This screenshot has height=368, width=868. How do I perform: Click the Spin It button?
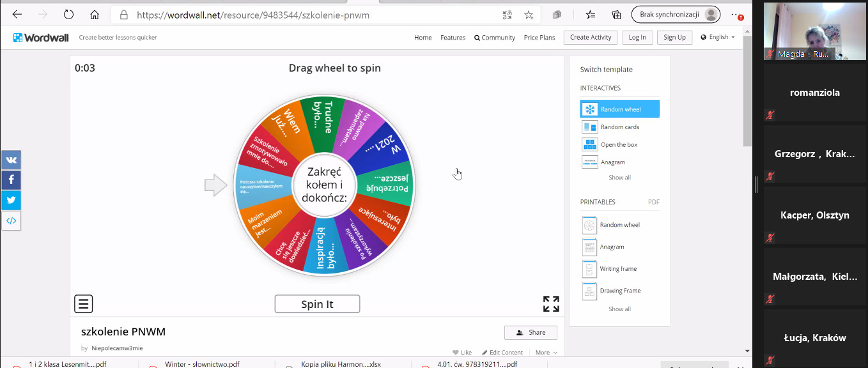coord(317,304)
